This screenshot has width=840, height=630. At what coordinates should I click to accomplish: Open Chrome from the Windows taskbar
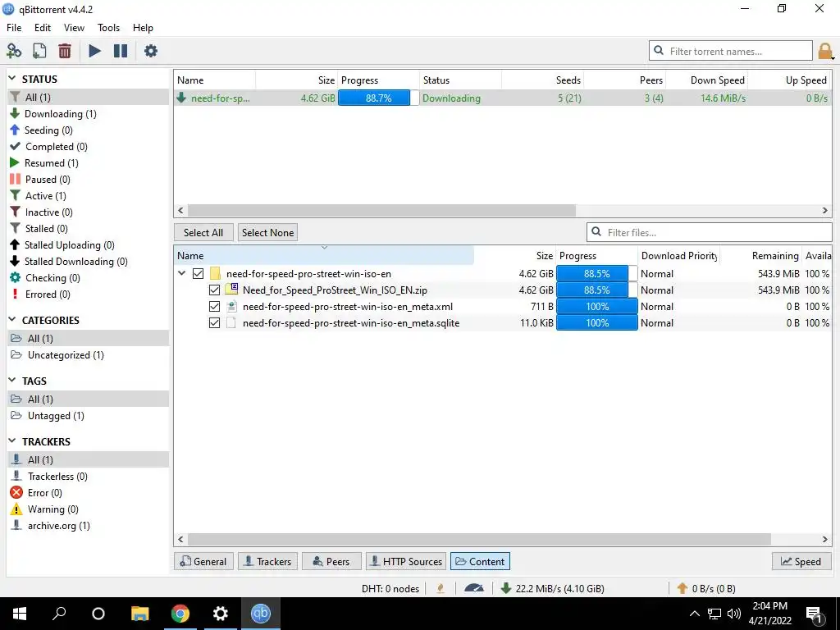pos(180,614)
